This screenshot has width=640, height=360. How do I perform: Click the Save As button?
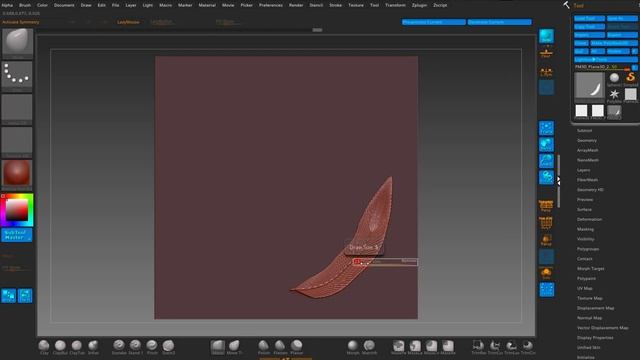pyautogui.click(x=622, y=18)
